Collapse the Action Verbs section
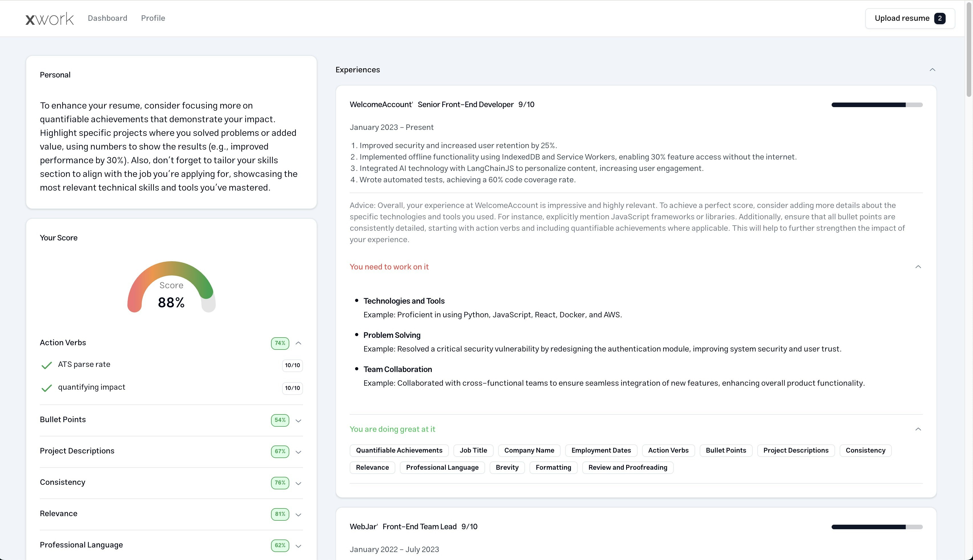 pos(298,343)
